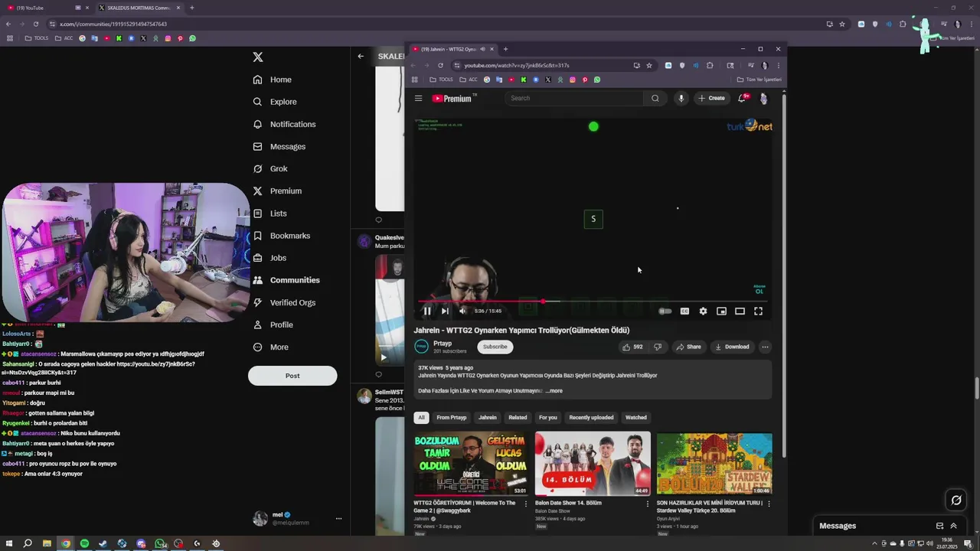Select the Related filter chip
The width and height of the screenshot is (980, 551).
click(x=518, y=418)
